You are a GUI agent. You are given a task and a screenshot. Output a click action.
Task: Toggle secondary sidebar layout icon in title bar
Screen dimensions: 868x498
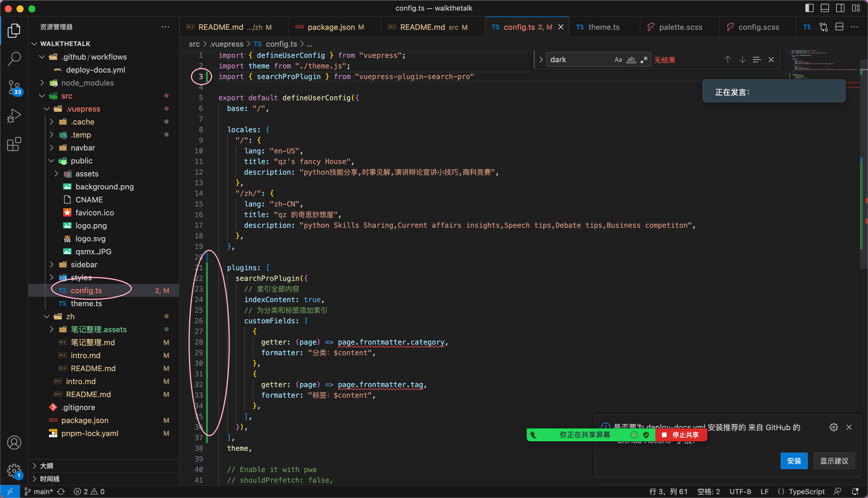click(x=840, y=8)
